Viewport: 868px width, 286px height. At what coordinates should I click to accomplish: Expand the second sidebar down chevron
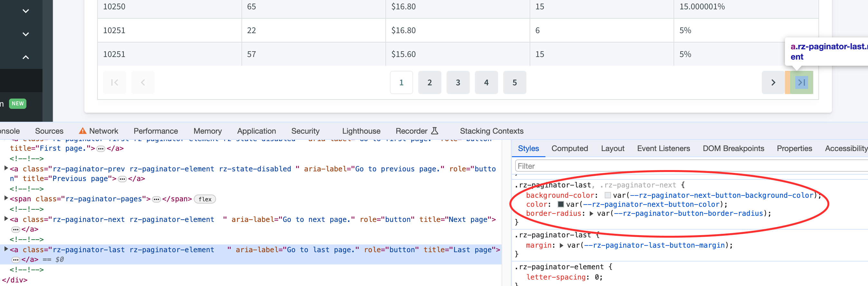point(26,34)
